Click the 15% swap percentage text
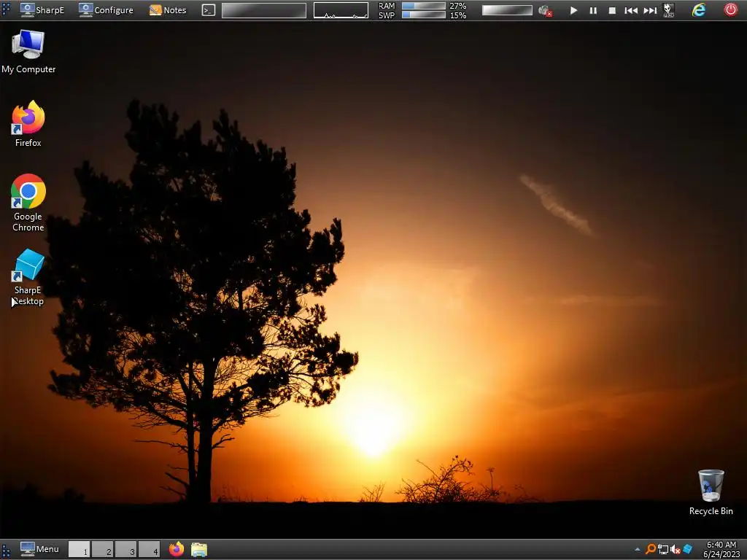Screen dimensions: 747x560 coord(458,15)
